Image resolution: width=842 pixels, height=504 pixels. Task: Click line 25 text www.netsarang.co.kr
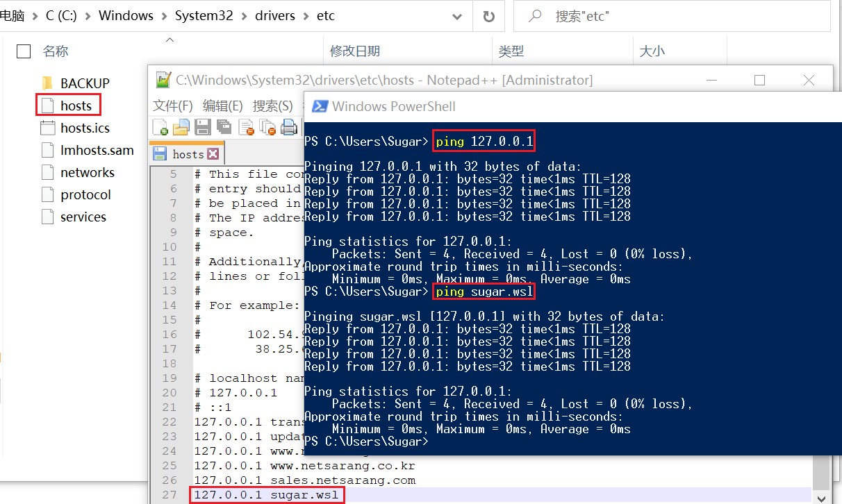tap(342, 466)
